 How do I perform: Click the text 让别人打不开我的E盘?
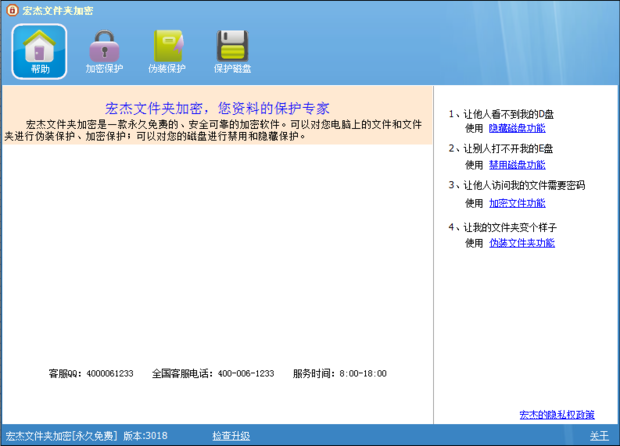point(508,149)
